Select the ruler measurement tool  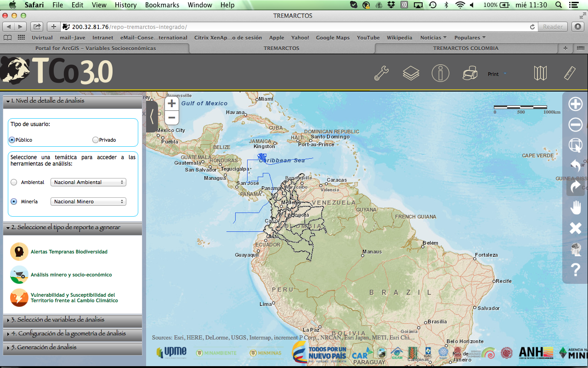570,74
